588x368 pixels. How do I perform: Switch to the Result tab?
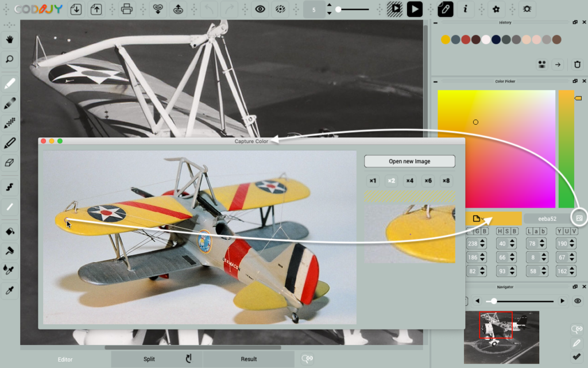[x=249, y=359]
